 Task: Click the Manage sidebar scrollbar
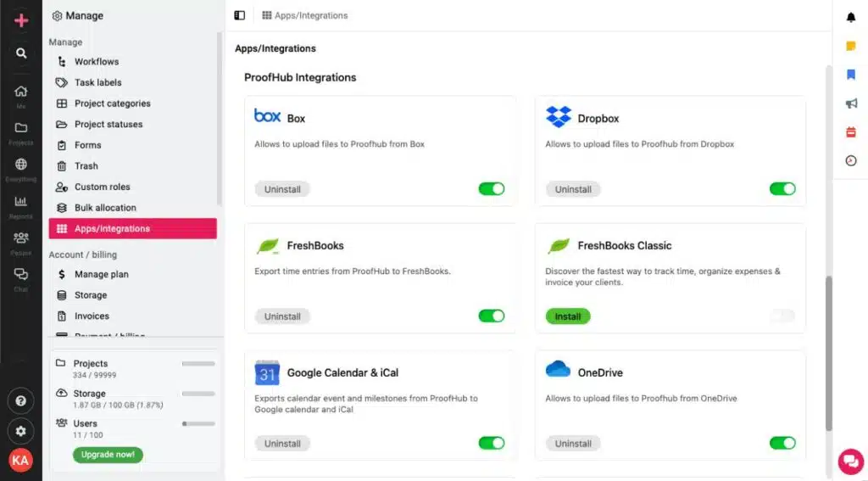[x=220, y=119]
